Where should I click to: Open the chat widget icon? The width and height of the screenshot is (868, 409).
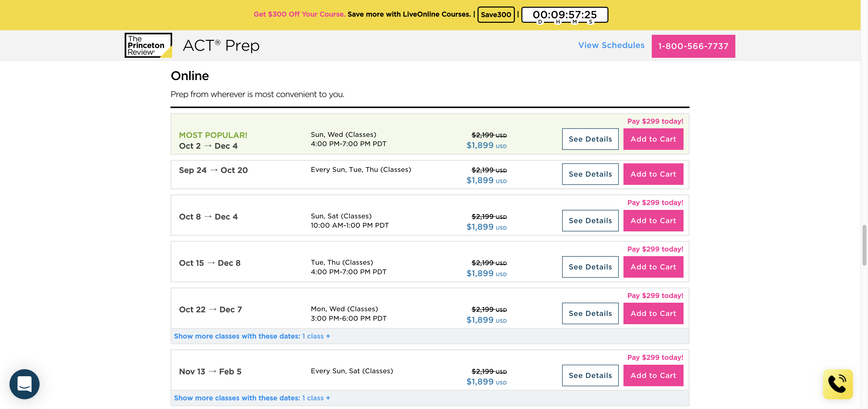coord(24,384)
